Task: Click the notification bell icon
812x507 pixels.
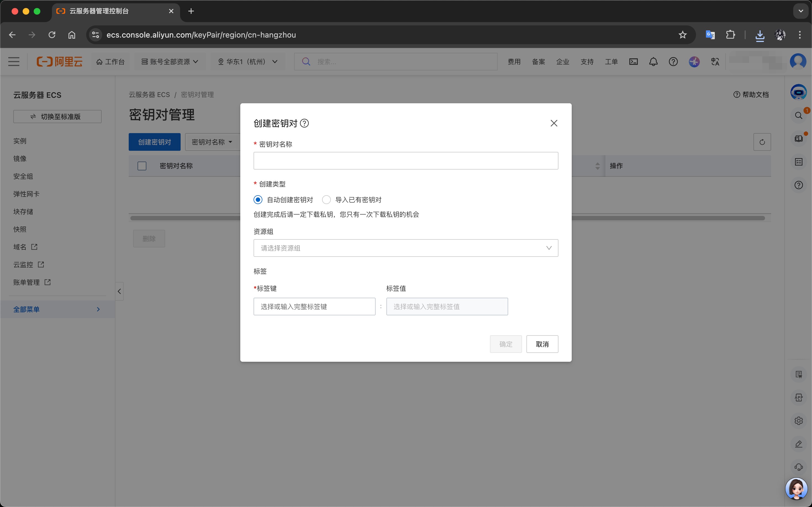Action: tap(653, 62)
